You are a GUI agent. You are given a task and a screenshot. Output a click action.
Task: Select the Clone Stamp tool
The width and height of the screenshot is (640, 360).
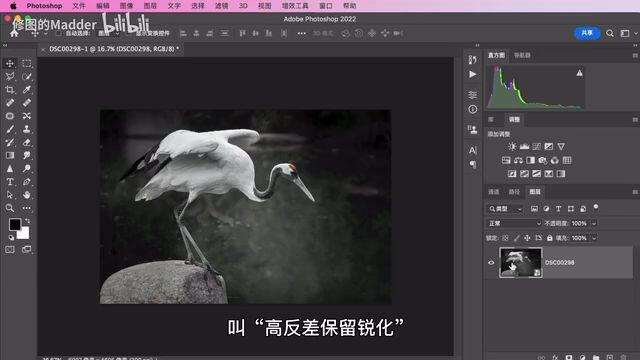(x=27, y=129)
